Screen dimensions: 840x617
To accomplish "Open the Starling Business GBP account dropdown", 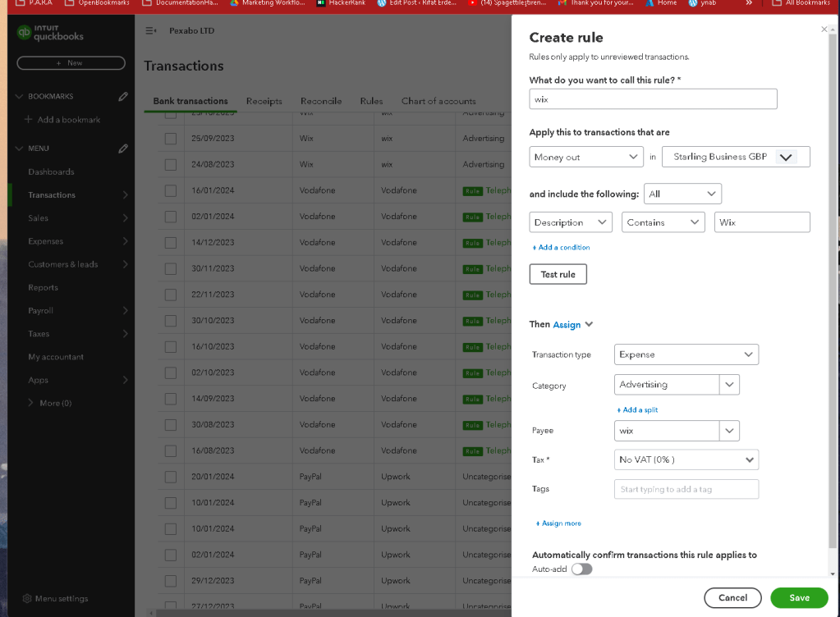I will (736, 157).
